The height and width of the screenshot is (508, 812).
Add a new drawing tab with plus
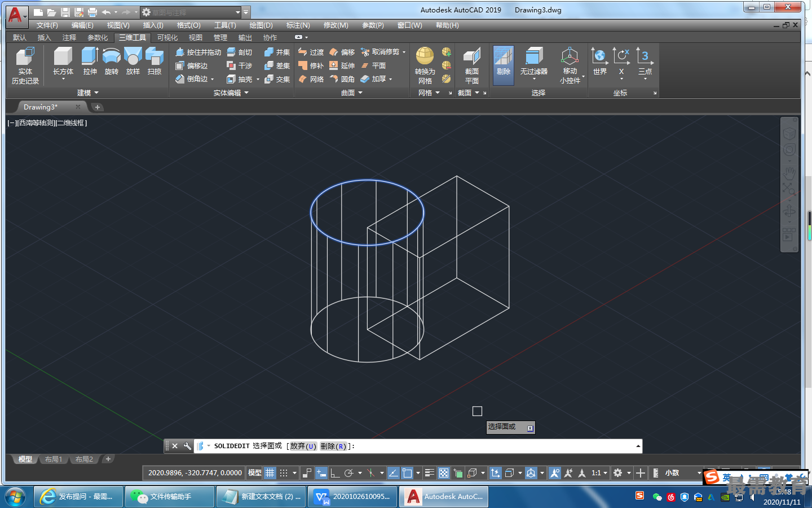(98, 107)
